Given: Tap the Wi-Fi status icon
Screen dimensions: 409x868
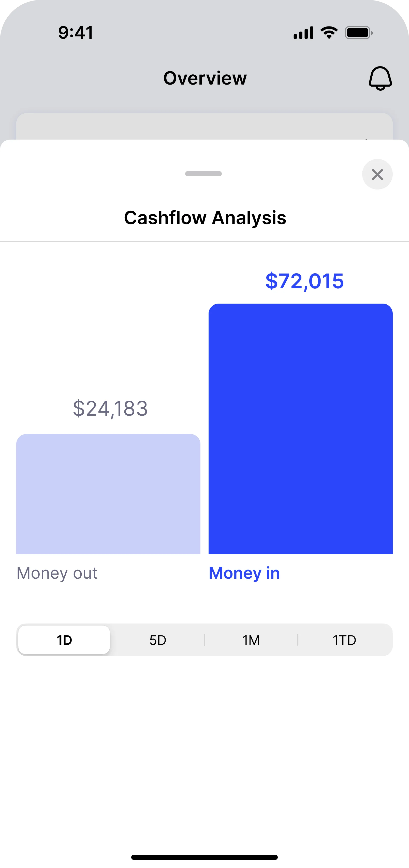Looking at the screenshot, I should (x=329, y=33).
